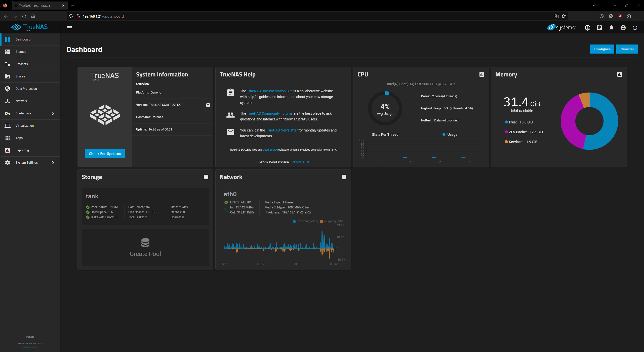Go to Datasets in sidebar

point(22,64)
